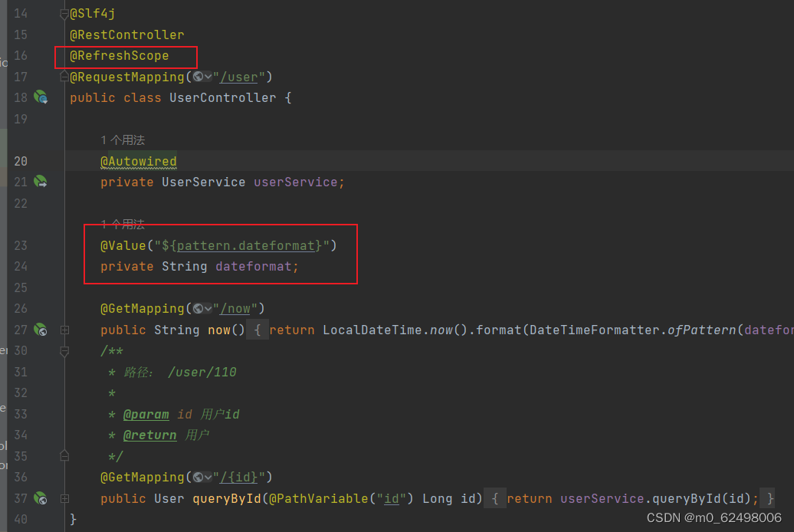The width and height of the screenshot is (794, 532).
Task: Collapse the annotations fold marker at @Slf4j
Action: click(x=64, y=15)
